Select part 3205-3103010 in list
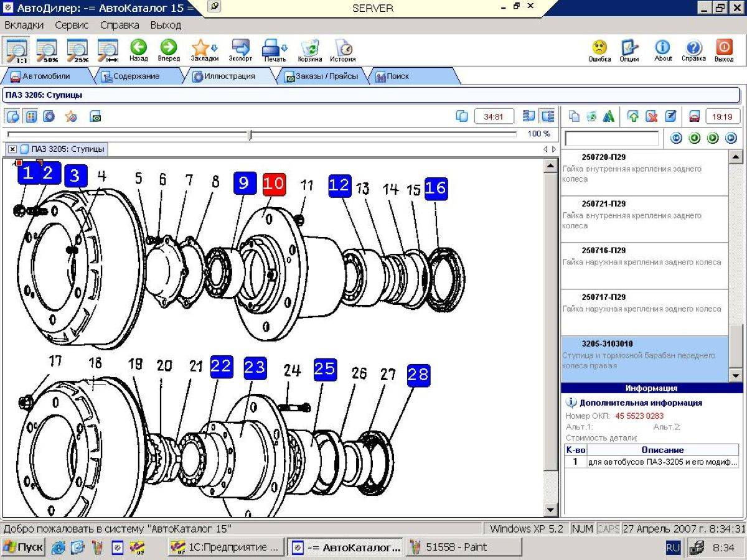The image size is (747, 560). point(644,359)
